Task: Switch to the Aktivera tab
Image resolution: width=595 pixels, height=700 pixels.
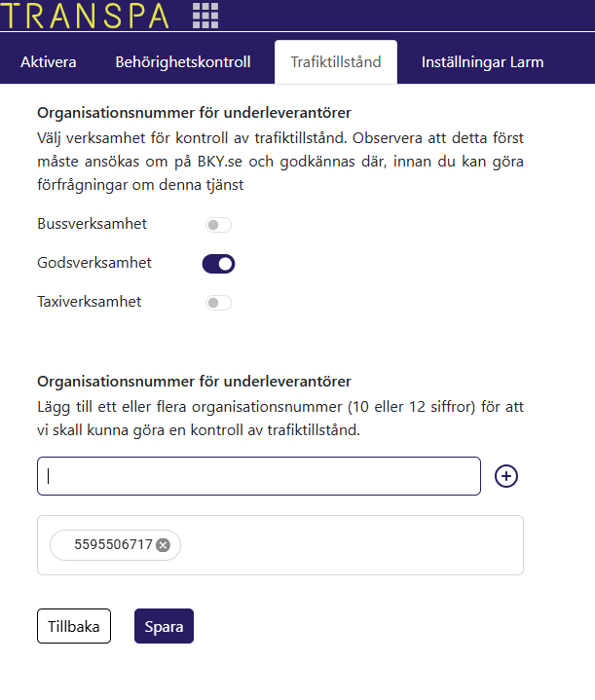Action: (x=49, y=62)
